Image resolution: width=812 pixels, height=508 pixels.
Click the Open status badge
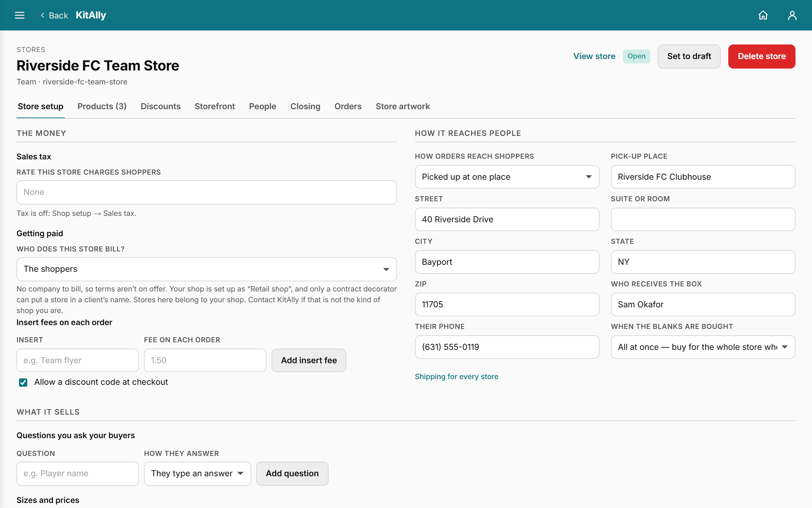point(636,56)
